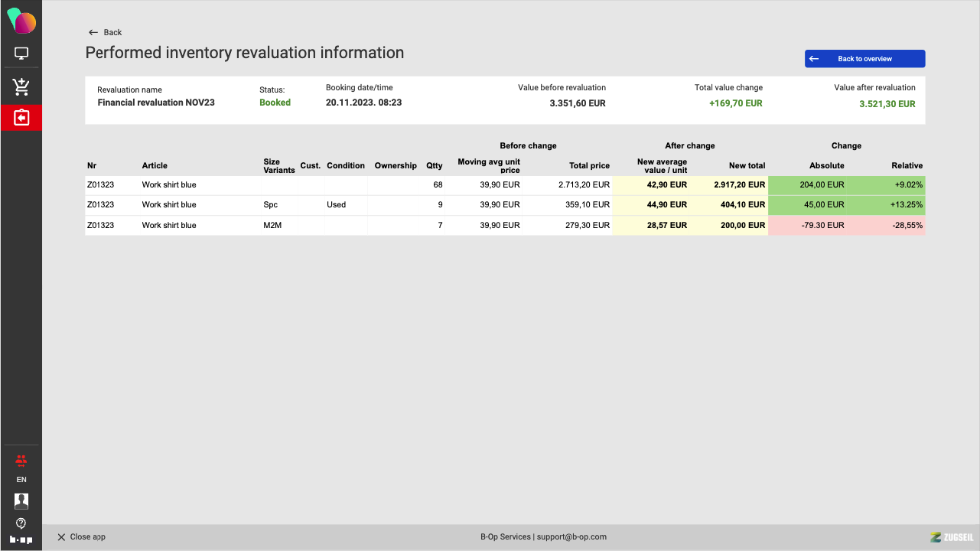Select the red clipboard return icon

pos(21,118)
